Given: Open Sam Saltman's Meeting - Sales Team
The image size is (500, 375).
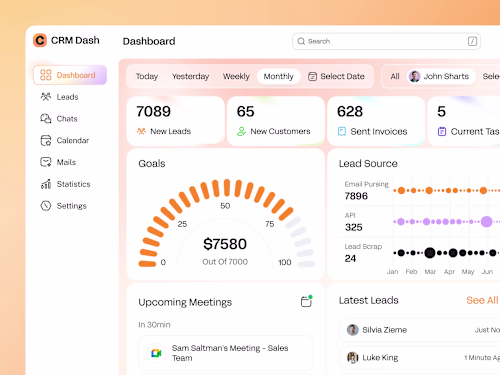Looking at the screenshot, I should (226, 353).
